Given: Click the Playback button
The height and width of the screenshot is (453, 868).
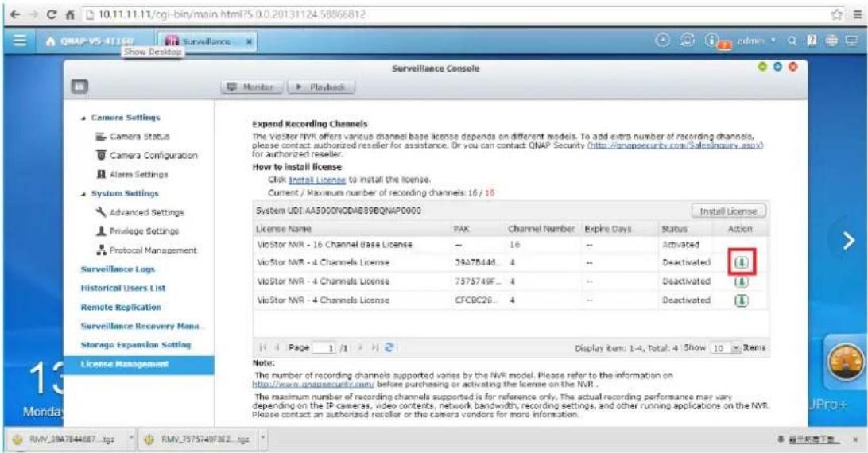Looking at the screenshot, I should [321, 87].
